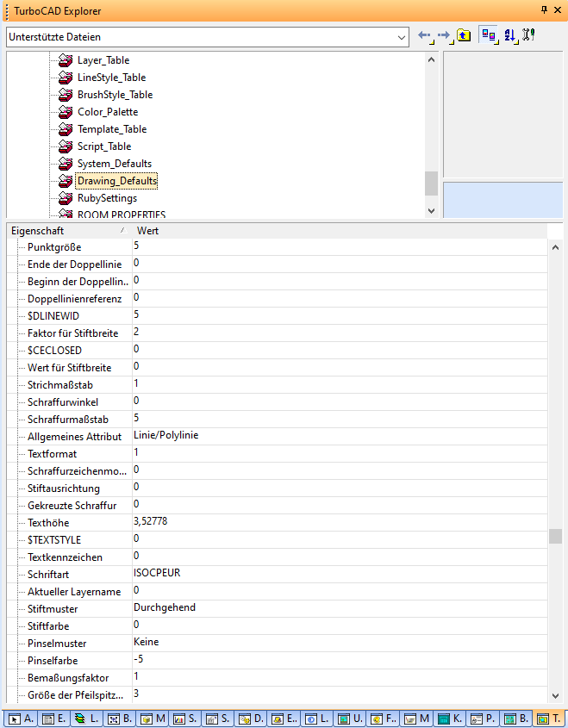The height and width of the screenshot is (728, 568).
Task: Open the E.. tab with two dots
Action: [x=284, y=719]
